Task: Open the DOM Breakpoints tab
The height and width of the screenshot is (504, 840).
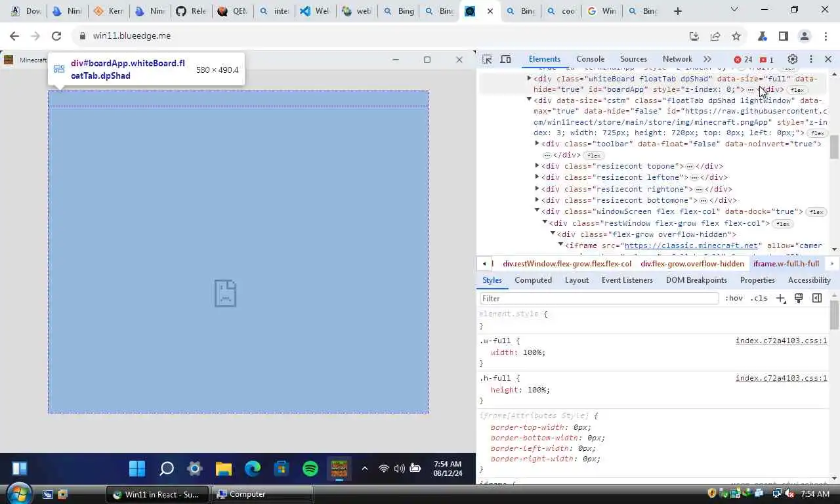Action: (696, 280)
